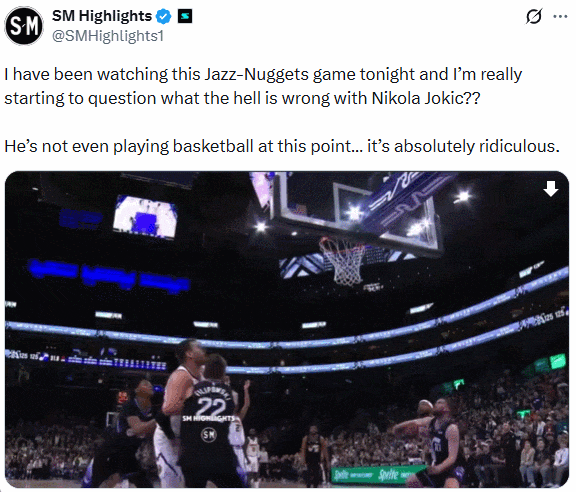Click the arena jumbotron screen in the video
The width and height of the screenshot is (576, 492).
(x=145, y=217)
